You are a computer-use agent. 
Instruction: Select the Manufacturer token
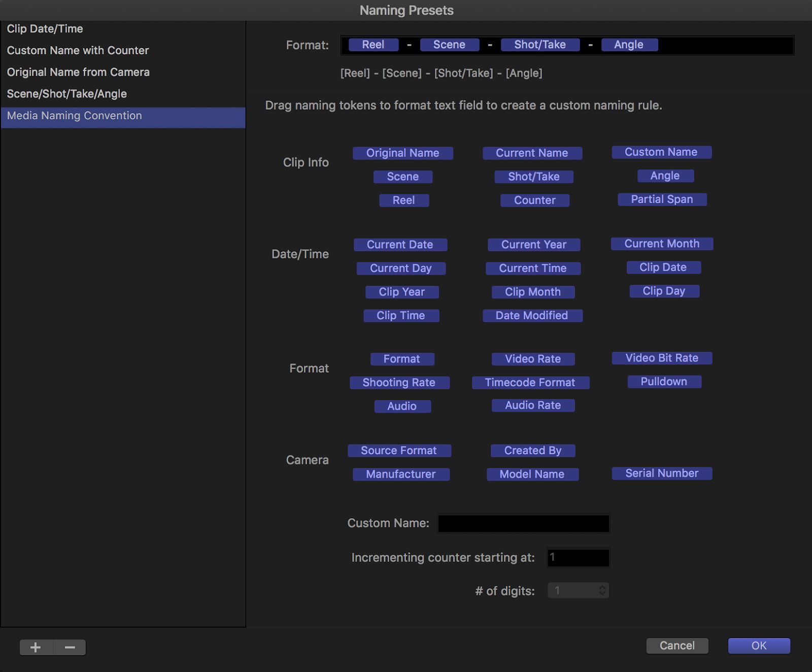401,475
